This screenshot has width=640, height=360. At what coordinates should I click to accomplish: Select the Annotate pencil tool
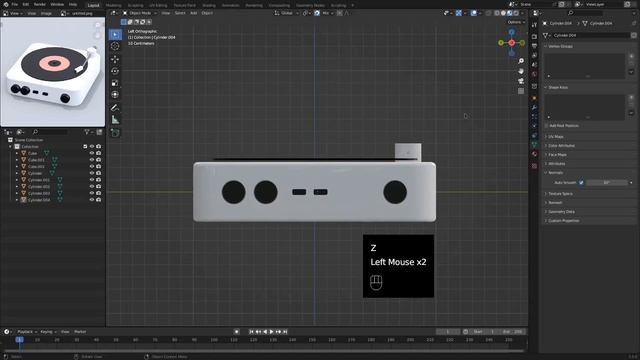click(116, 108)
